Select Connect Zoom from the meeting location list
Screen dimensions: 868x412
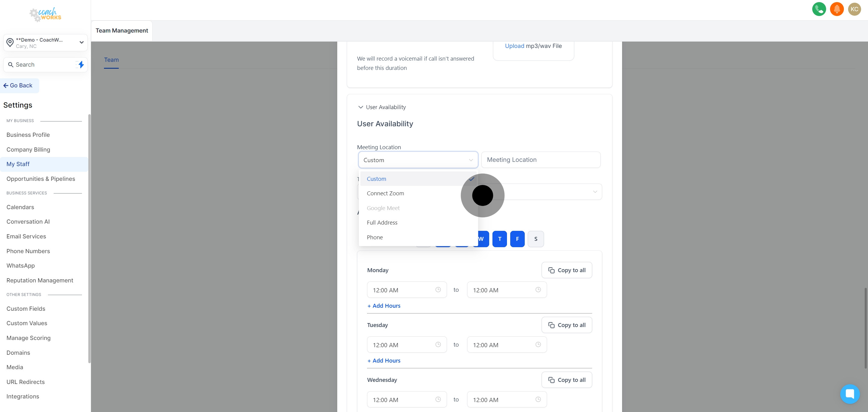tap(385, 193)
